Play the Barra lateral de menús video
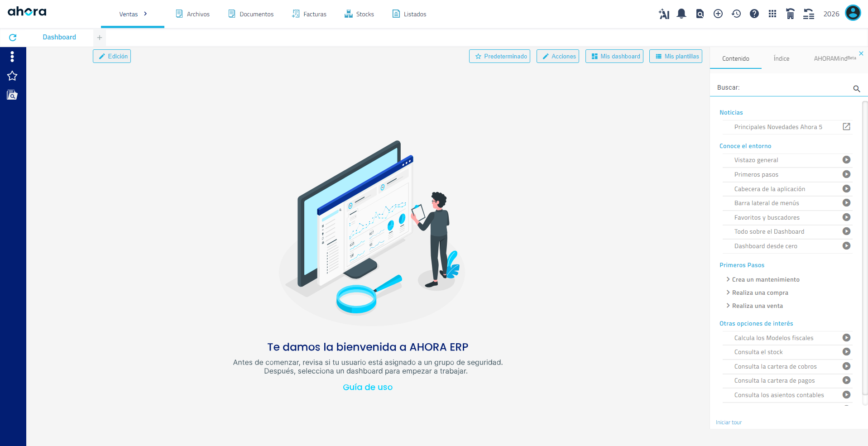The image size is (868, 446). point(846,203)
